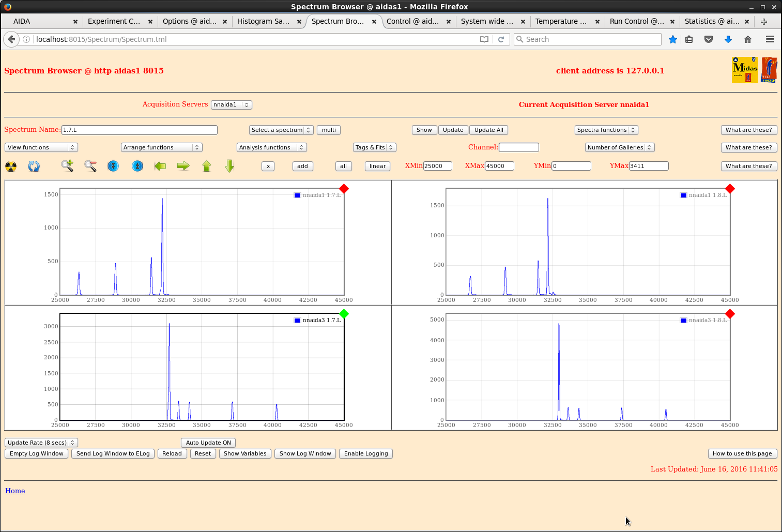
Task: Click the green diamond on nnaida3 1.7.L plot
Action: [344, 314]
